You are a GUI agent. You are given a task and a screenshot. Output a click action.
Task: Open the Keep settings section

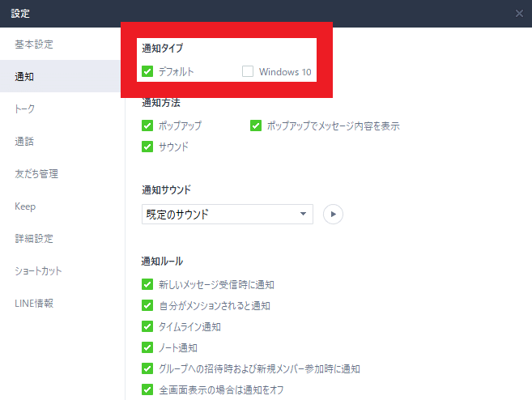(61, 206)
